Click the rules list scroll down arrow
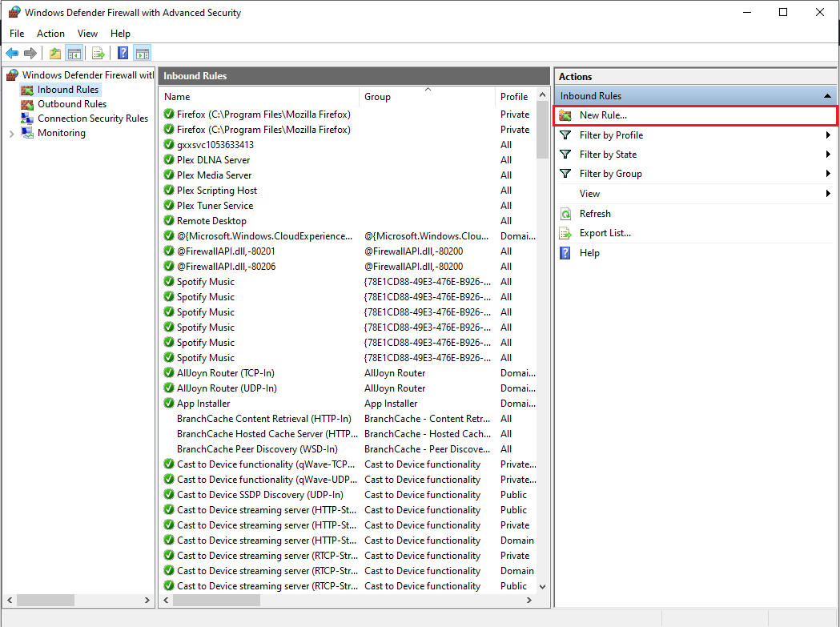Screen dimensions: 840x627 [x=542, y=586]
